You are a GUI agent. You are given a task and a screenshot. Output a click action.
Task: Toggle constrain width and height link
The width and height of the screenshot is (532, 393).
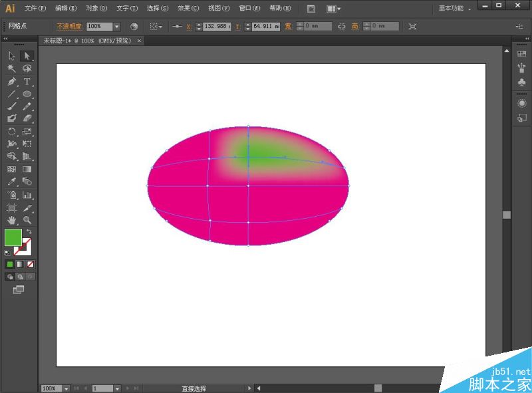[342, 27]
